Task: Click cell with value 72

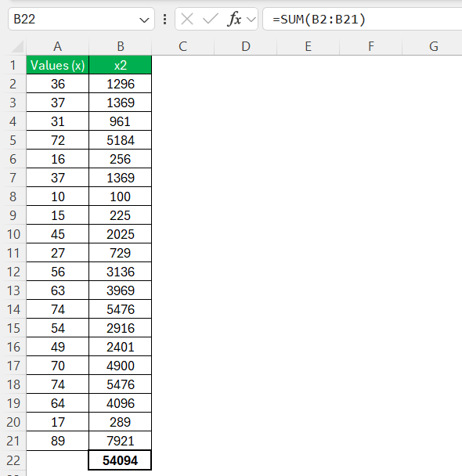Action: click(58, 140)
